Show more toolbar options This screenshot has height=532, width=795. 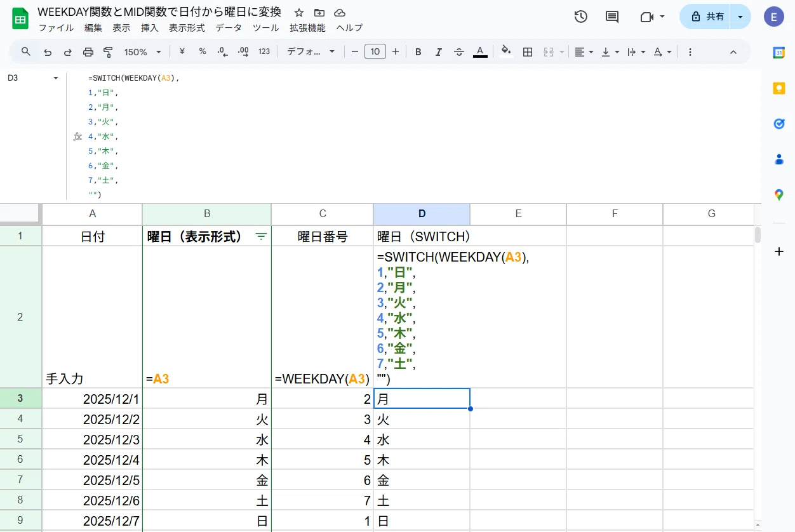pos(690,52)
